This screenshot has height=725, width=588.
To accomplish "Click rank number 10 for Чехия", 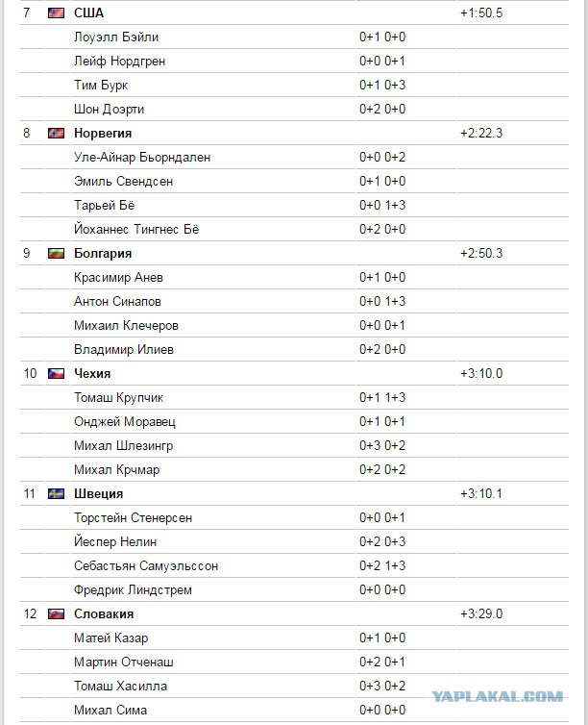I will point(30,374).
